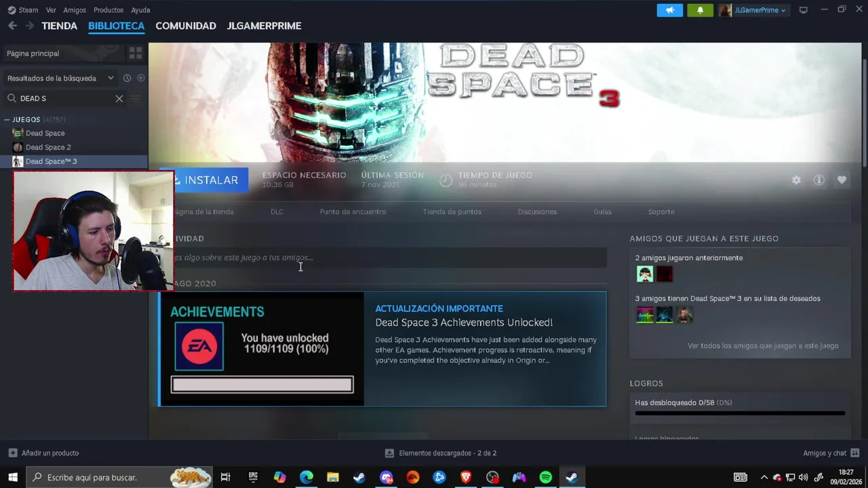Click Añadir un producto
The width and height of the screenshot is (868, 488).
click(x=43, y=453)
